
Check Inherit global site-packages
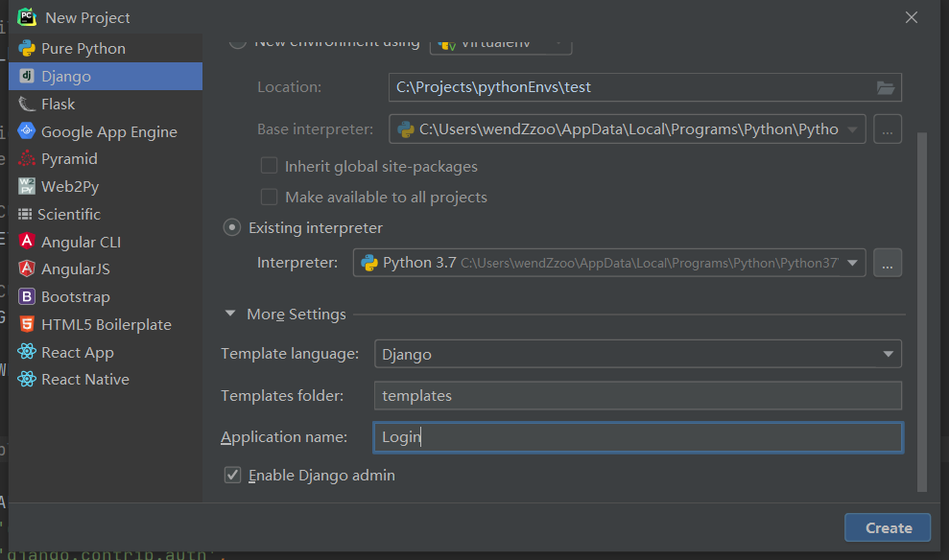point(269,166)
